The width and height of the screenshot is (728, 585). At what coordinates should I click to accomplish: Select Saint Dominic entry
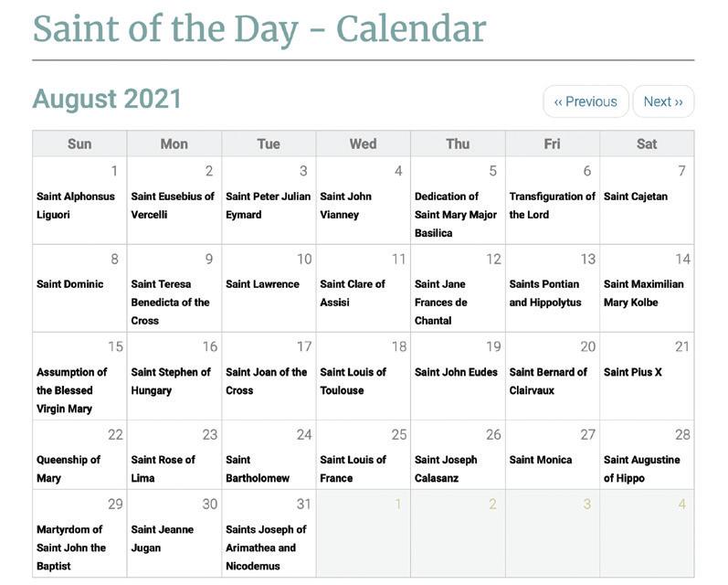[x=70, y=284]
